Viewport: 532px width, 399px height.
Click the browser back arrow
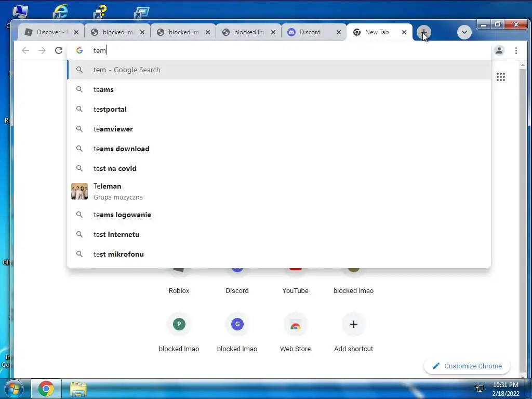[25, 50]
